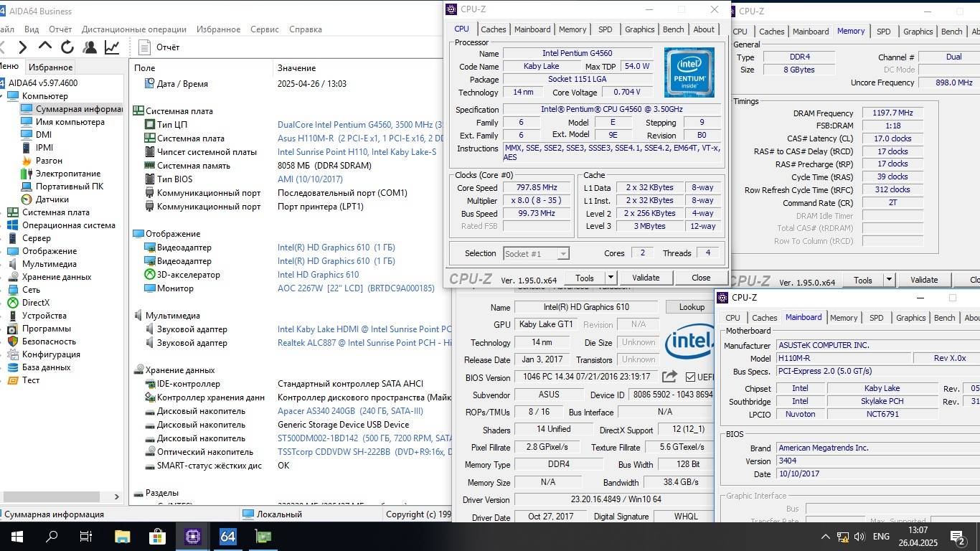
Task: Open Graphics tab in CPU-Z Mainboard window
Action: tap(911, 318)
